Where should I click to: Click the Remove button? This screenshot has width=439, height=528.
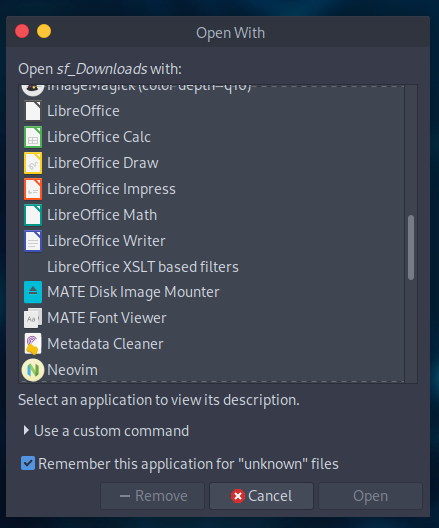pyautogui.click(x=153, y=496)
